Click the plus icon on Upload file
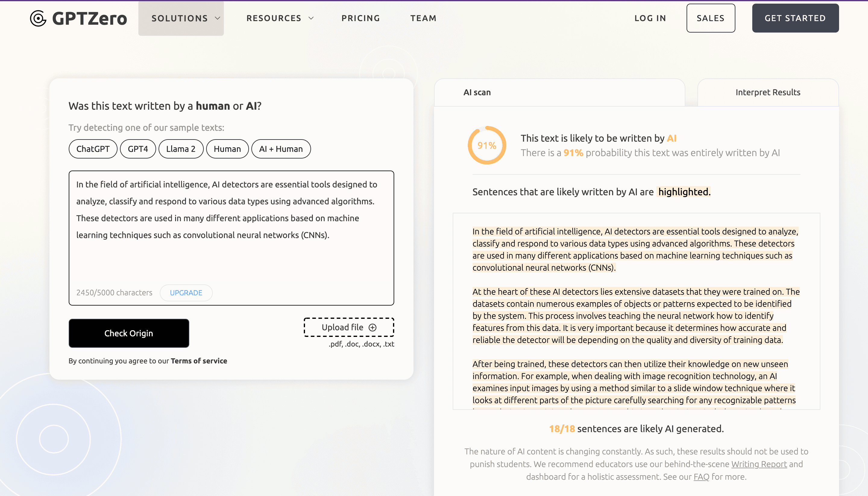 [x=373, y=327]
